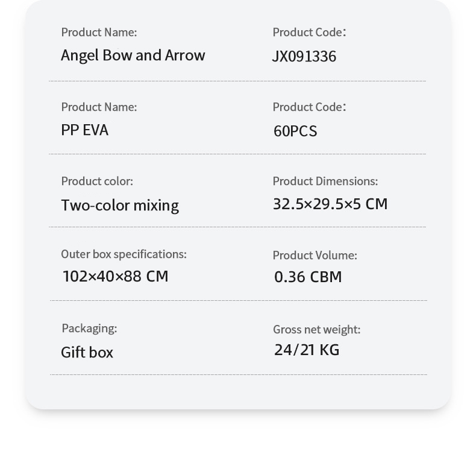Select the 60PCS quantity text
The height and width of the screenshot is (460, 476).
(x=295, y=131)
